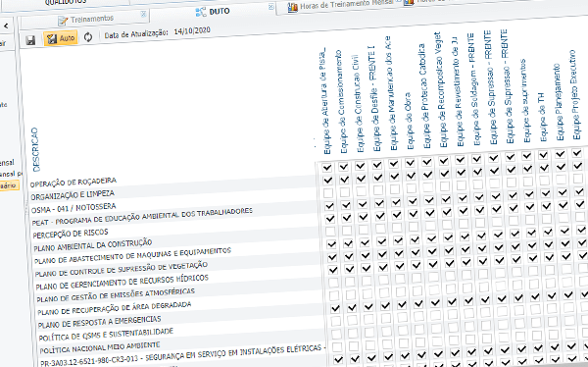
Task: Select the OSMA - 041 / MOTOSSERA row label
Action: tap(73, 208)
